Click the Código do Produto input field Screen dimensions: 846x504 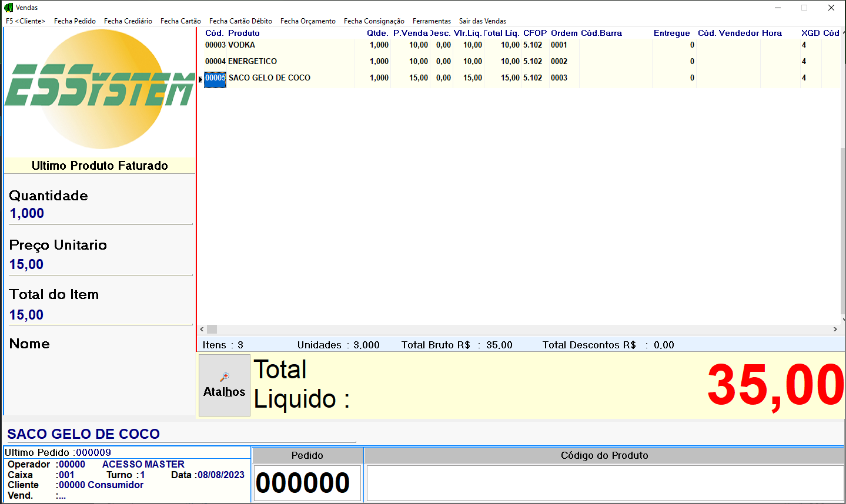605,483
